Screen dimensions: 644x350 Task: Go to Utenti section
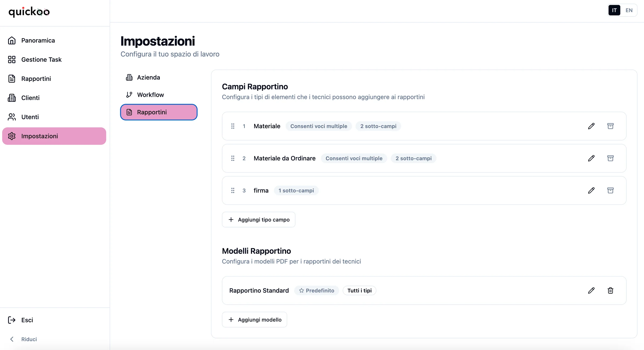click(x=54, y=117)
